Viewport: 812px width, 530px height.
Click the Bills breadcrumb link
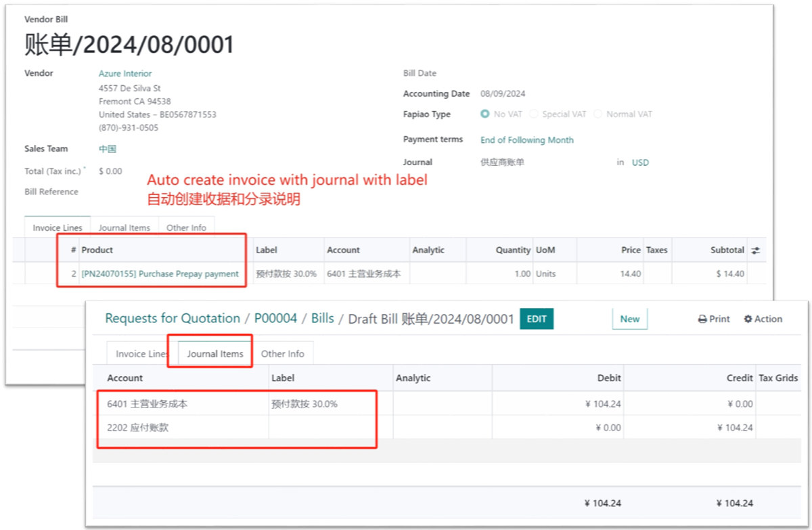tap(322, 319)
